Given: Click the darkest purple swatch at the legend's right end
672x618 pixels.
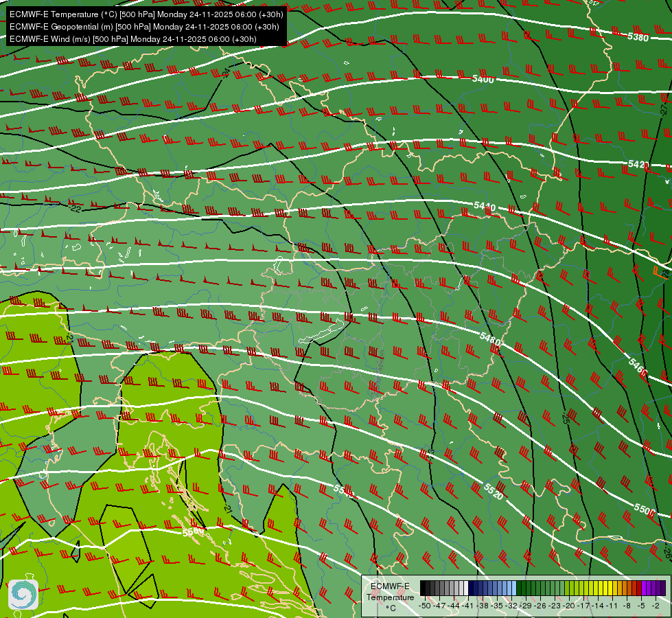Looking at the screenshot, I should coord(664,588).
